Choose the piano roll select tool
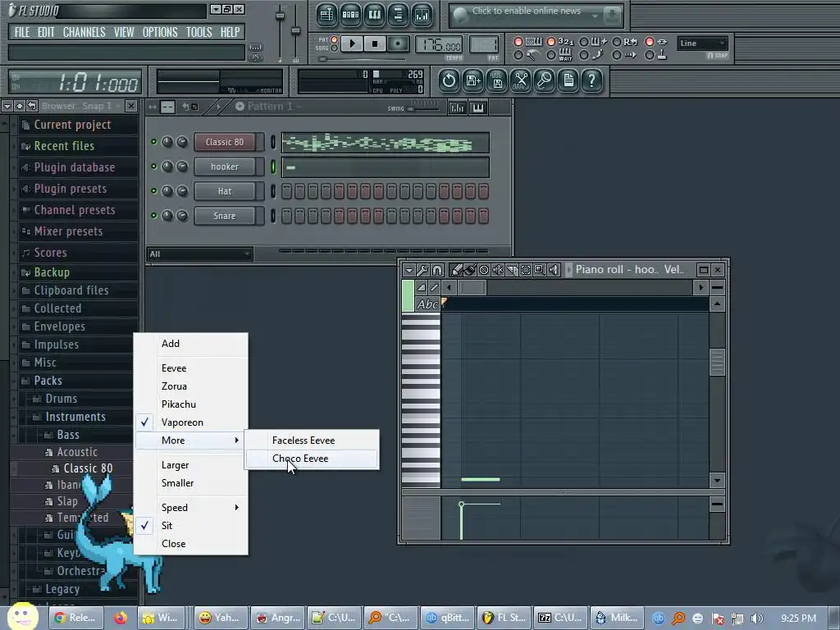 point(526,269)
